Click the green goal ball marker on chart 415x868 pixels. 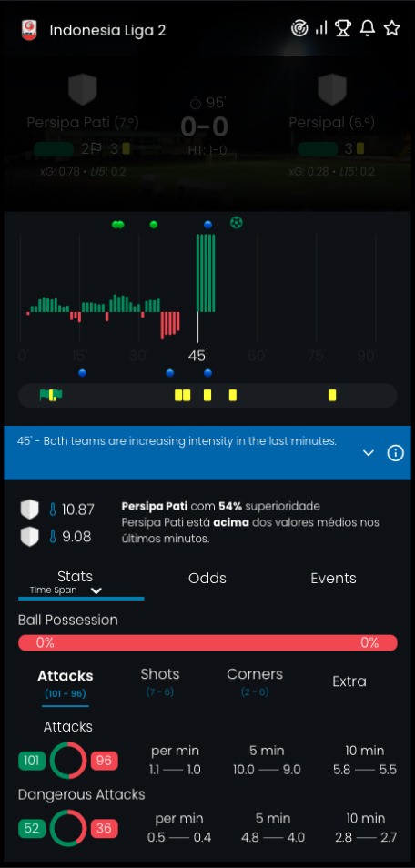pyautogui.click(x=237, y=223)
